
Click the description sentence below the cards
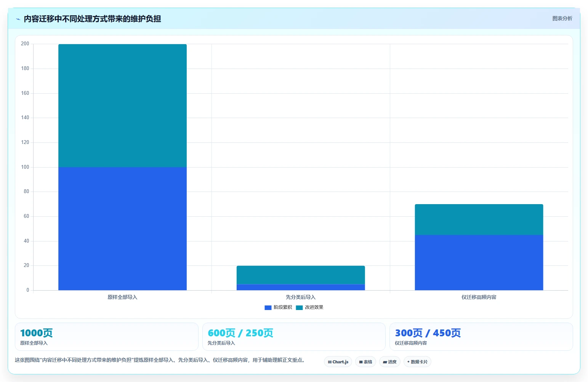[160, 360]
